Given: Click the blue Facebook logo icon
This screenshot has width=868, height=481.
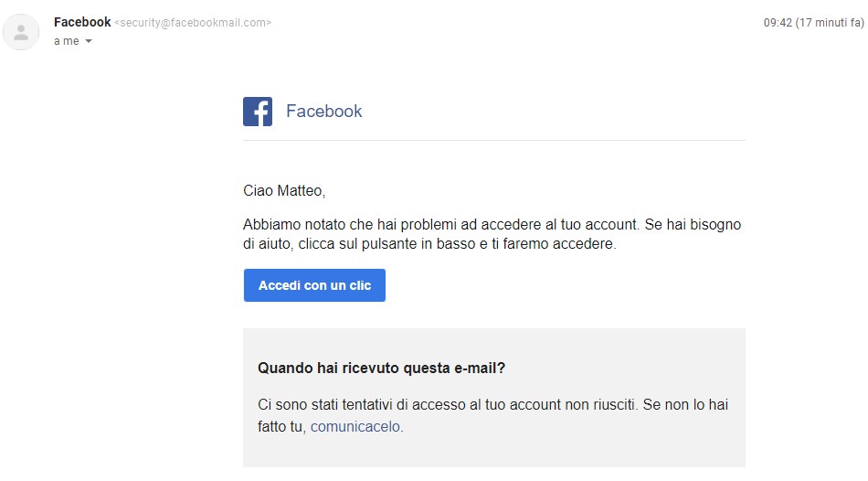Looking at the screenshot, I should 258,112.
